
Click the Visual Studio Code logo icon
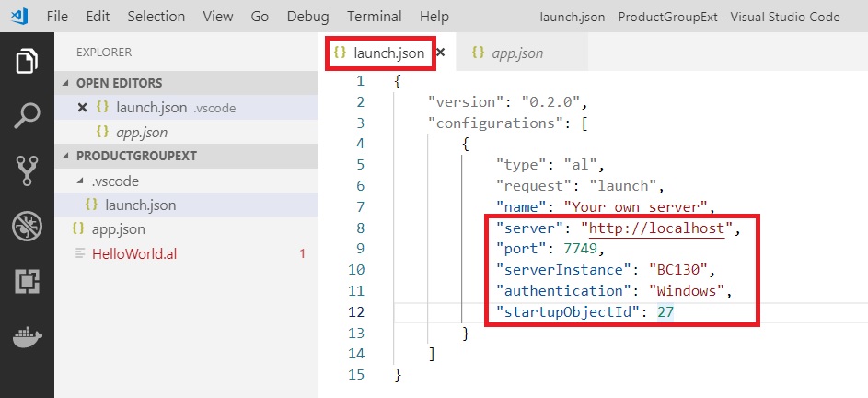(x=18, y=17)
